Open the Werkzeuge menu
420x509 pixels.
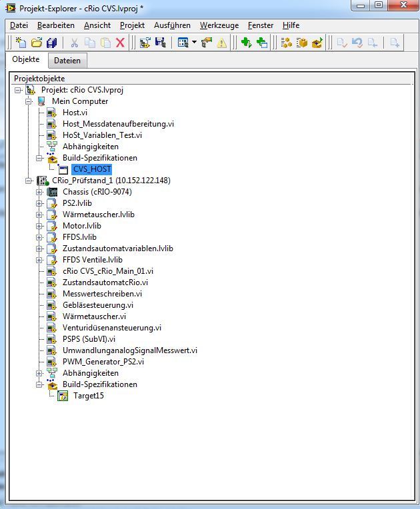coord(219,25)
